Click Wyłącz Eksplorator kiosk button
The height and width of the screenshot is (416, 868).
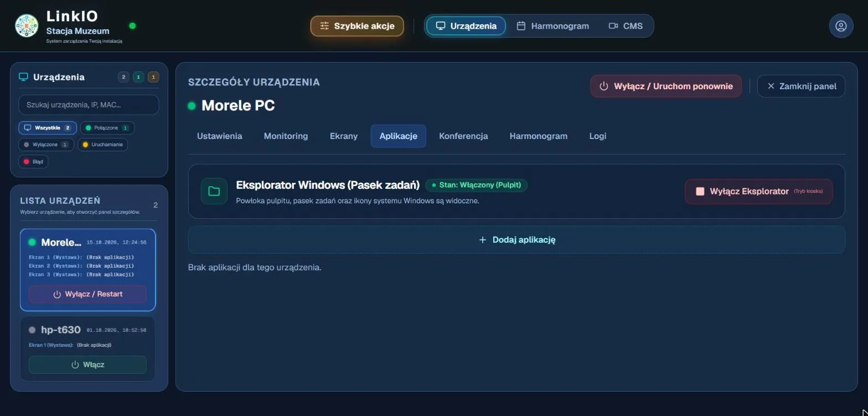coord(759,191)
